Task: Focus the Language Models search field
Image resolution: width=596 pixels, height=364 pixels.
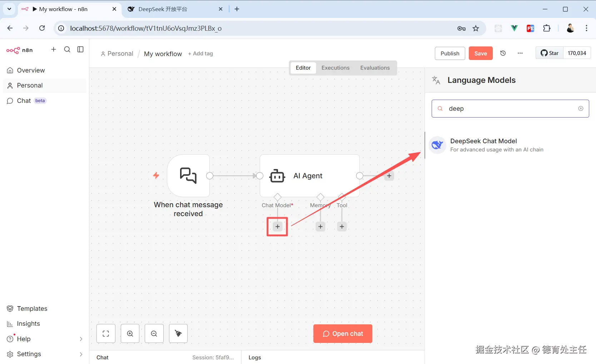Action: coord(510,109)
